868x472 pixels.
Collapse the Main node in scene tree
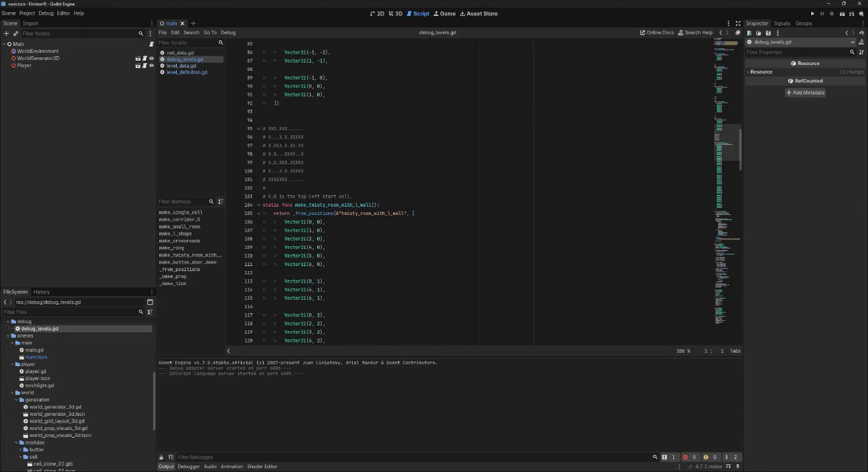(4, 44)
